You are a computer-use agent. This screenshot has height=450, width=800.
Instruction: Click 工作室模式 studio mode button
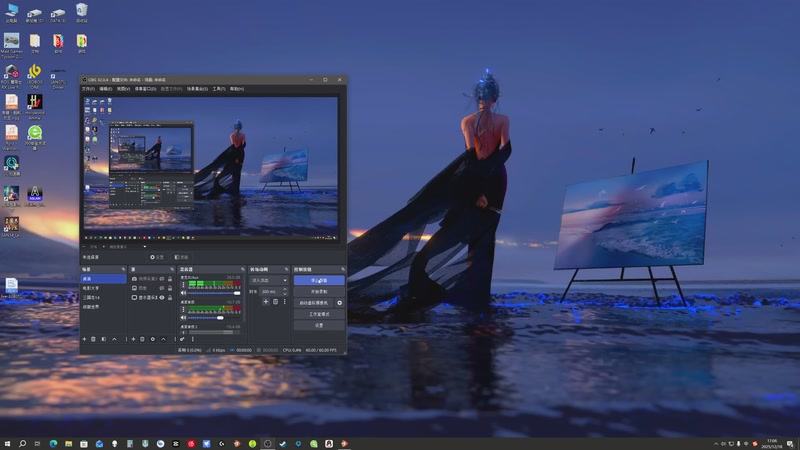point(319,314)
